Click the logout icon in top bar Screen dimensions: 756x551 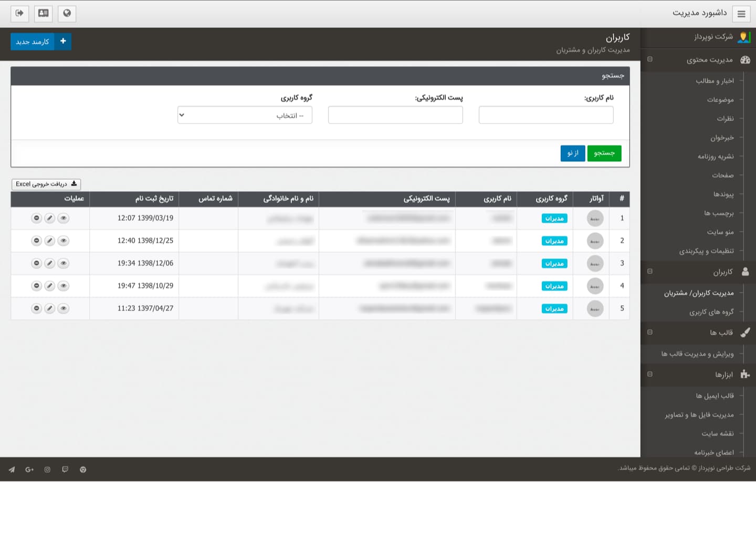19,14
